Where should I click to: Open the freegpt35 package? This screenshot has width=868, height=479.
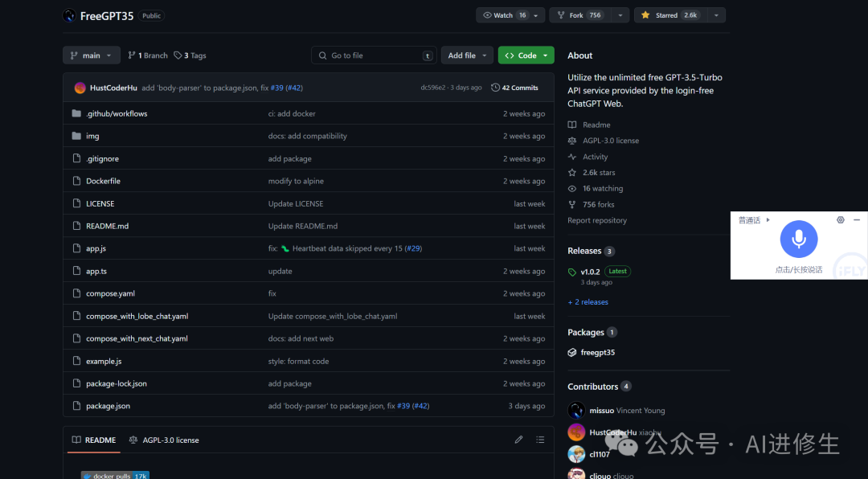tap(597, 352)
